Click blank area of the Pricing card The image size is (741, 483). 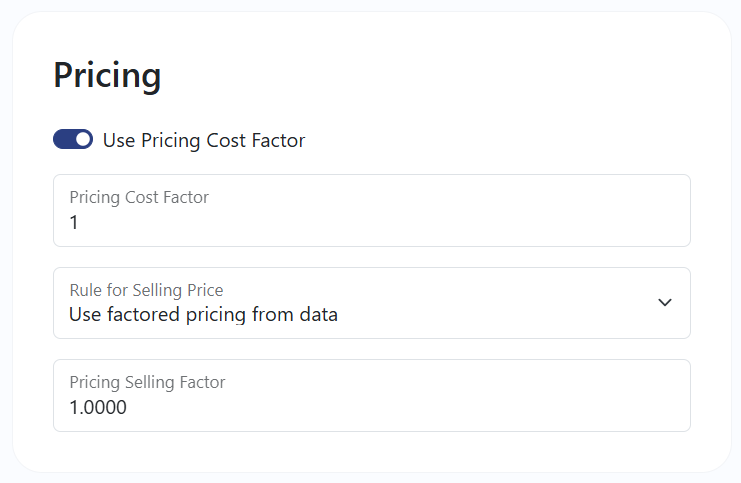pos(473,80)
